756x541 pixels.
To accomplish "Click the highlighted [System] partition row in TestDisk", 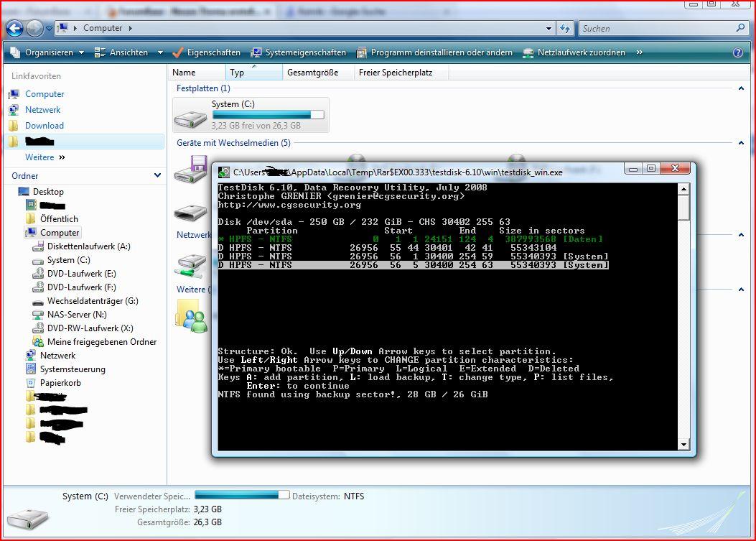I will 414,265.
